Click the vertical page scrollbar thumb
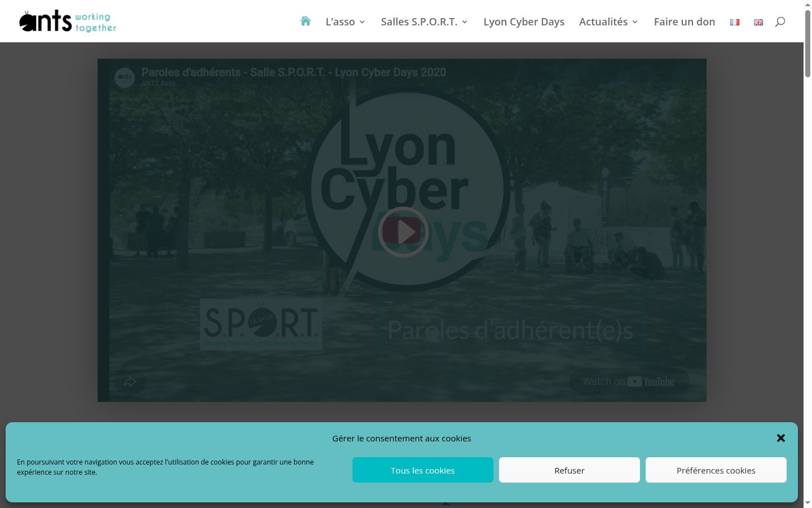812x508 pixels. coord(807,44)
